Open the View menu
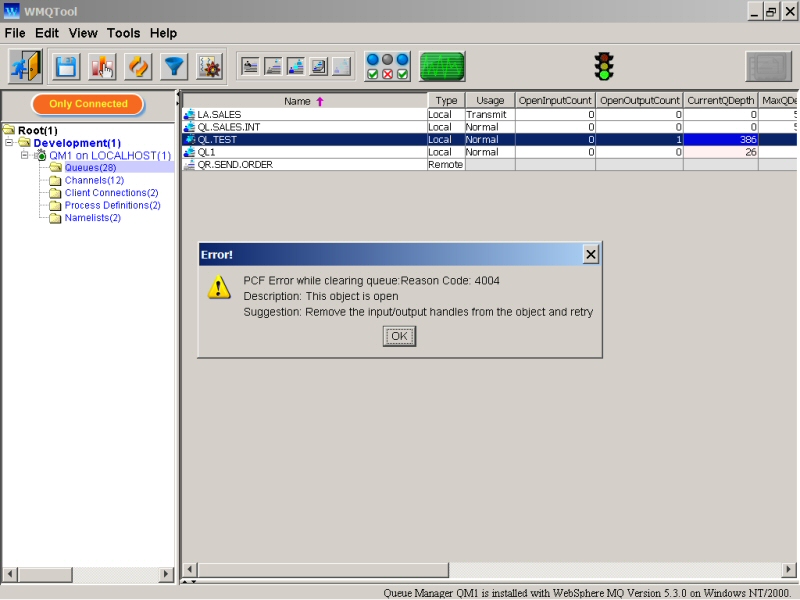Screen dimensions: 800x600 83,33
